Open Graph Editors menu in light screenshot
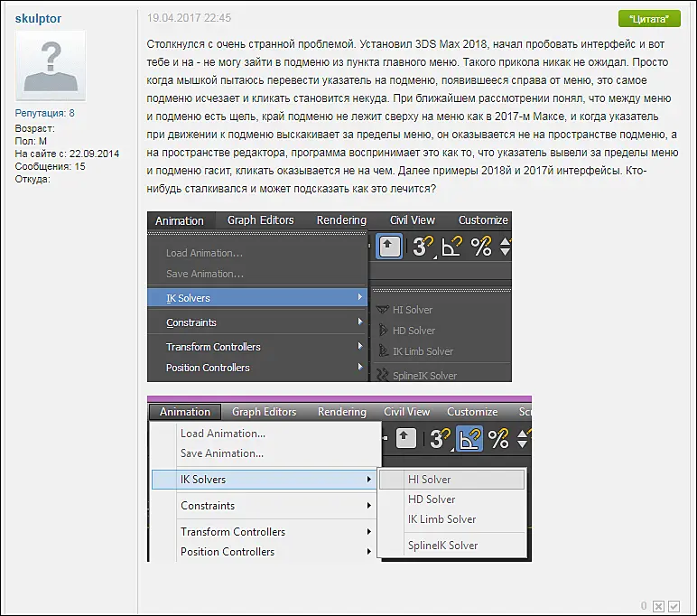The image size is (697, 616). coord(264,412)
